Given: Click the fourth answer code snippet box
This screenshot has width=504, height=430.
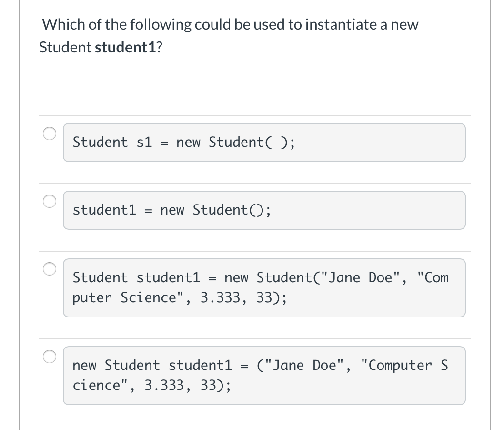Looking at the screenshot, I should coord(264,375).
